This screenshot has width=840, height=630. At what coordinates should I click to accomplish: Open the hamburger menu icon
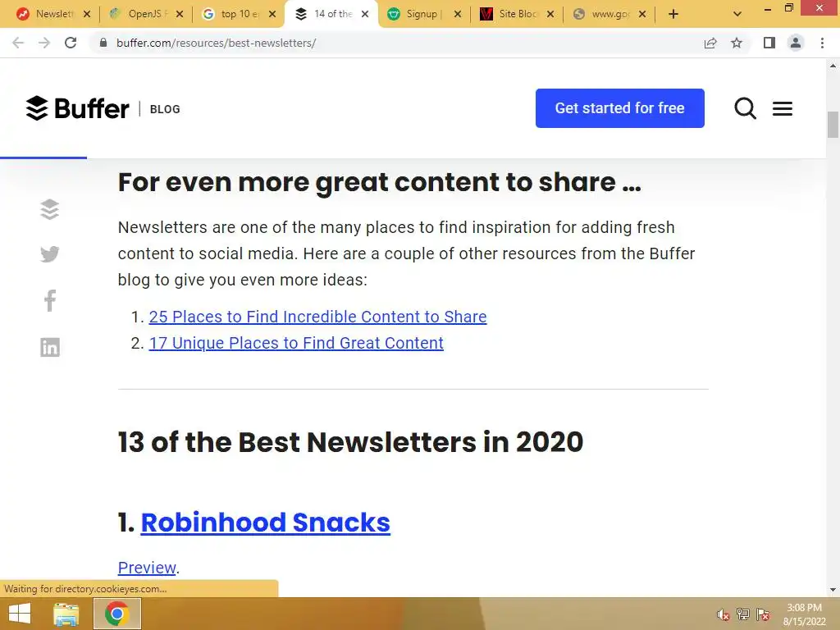[782, 109]
